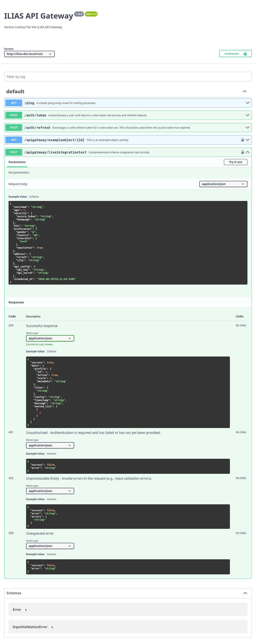Focus the Filter by tag field

click(x=128, y=77)
